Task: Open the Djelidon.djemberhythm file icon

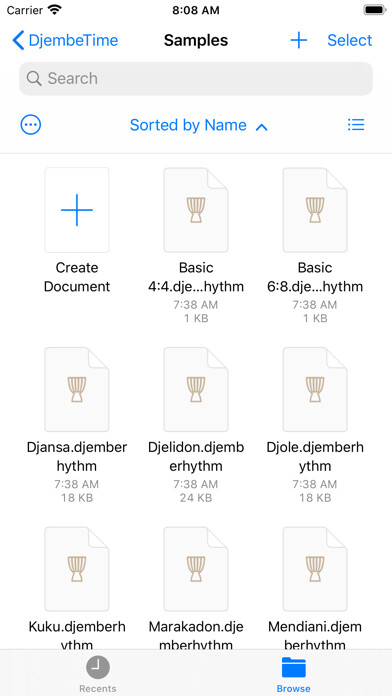Action: click(196, 389)
